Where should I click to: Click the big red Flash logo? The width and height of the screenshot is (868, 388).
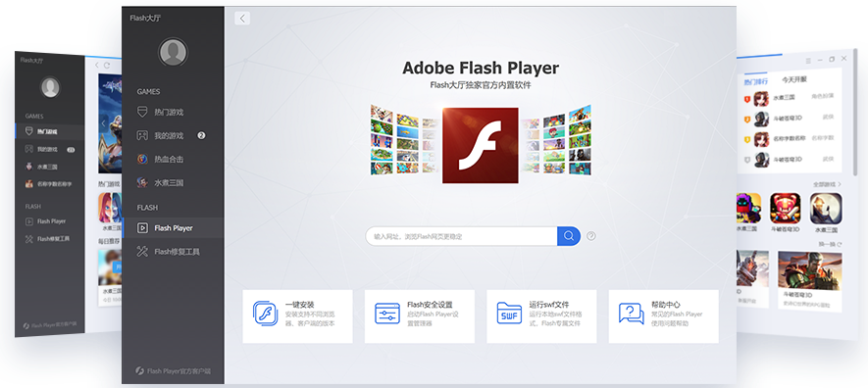[480, 145]
